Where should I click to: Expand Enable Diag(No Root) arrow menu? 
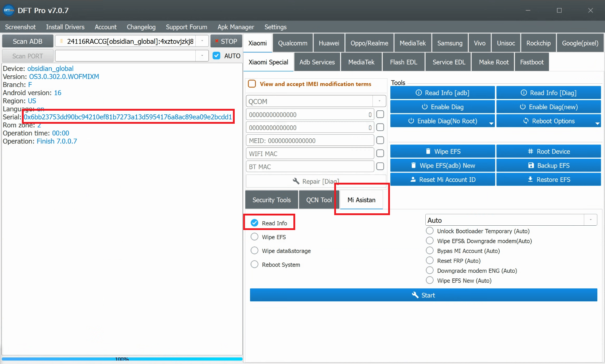(491, 123)
